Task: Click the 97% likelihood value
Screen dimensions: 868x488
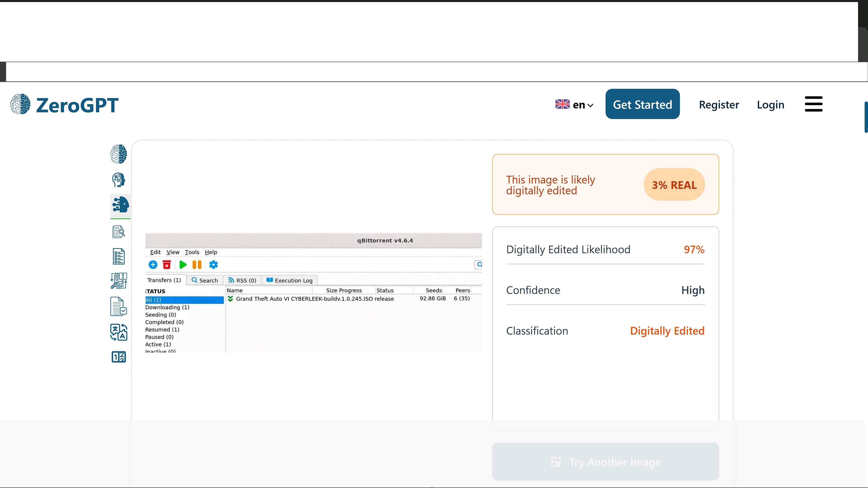Action: [694, 250]
